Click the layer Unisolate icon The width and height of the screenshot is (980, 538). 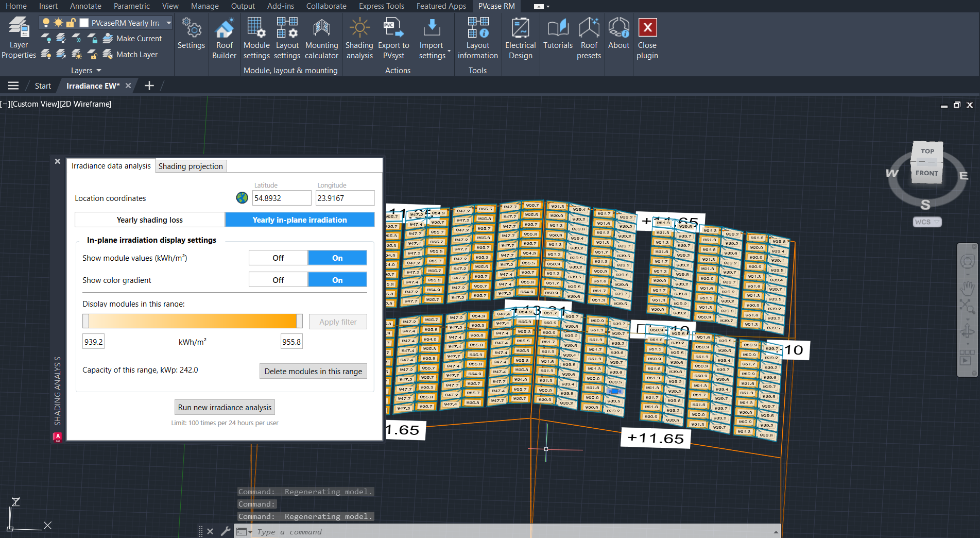pyautogui.click(x=61, y=54)
